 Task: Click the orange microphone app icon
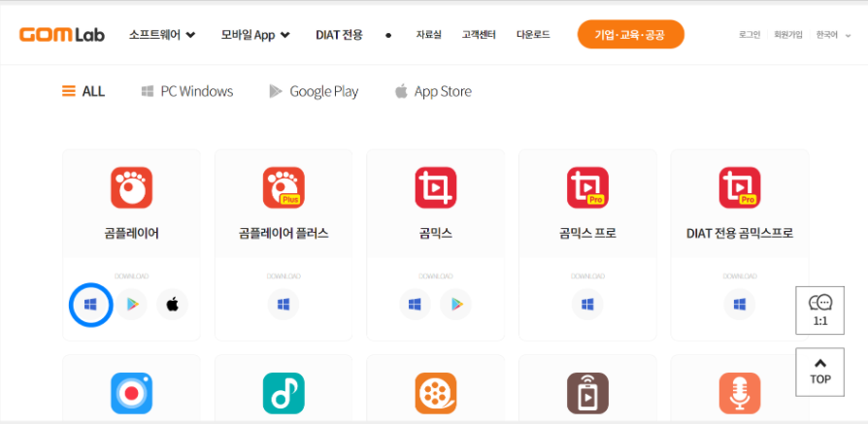(740, 393)
